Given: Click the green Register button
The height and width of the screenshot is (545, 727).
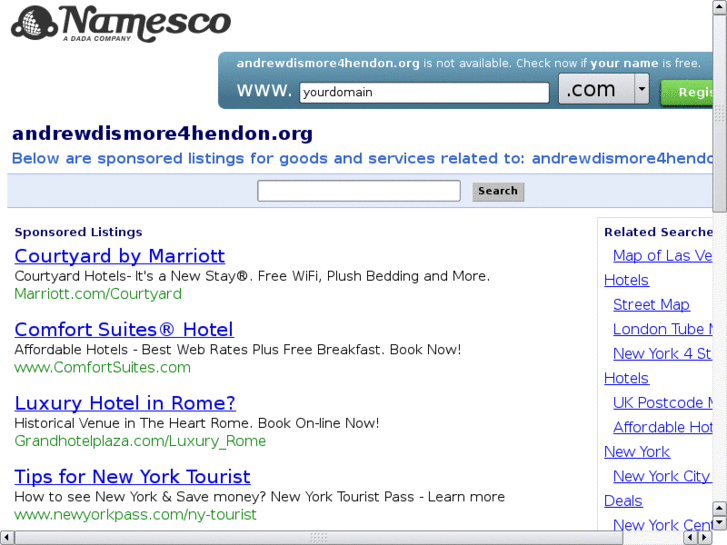Looking at the screenshot, I should tap(687, 92).
